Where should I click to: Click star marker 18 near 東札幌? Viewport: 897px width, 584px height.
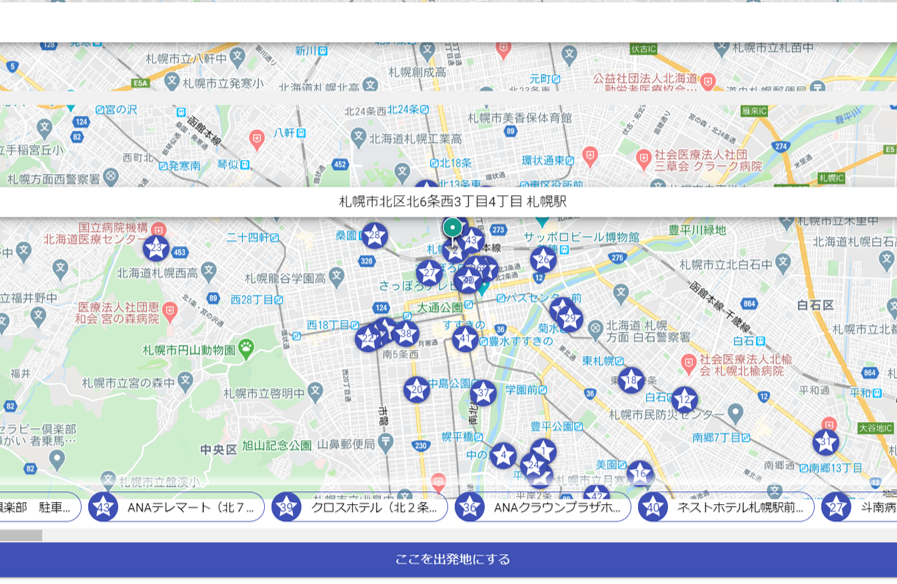click(x=631, y=380)
